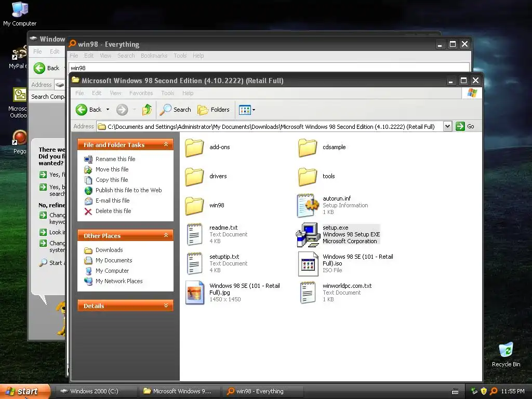Open the Recycle Bin desktop icon
The height and width of the screenshot is (399, 532).
pos(506,354)
